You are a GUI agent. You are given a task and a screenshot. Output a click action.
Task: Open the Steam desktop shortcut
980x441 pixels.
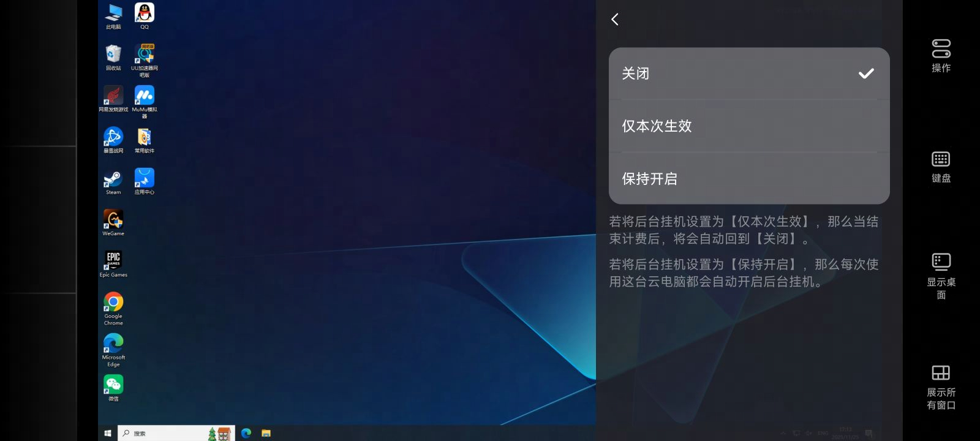113,179
